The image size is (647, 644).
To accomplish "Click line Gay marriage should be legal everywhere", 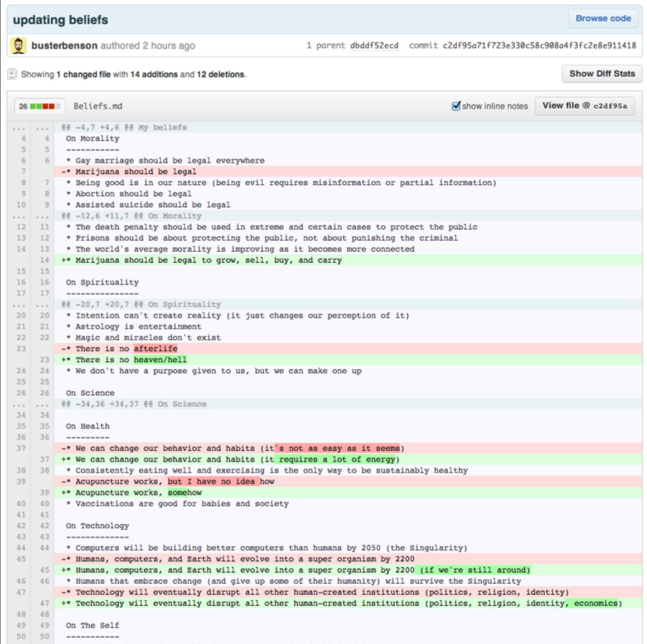I will coord(348,160).
